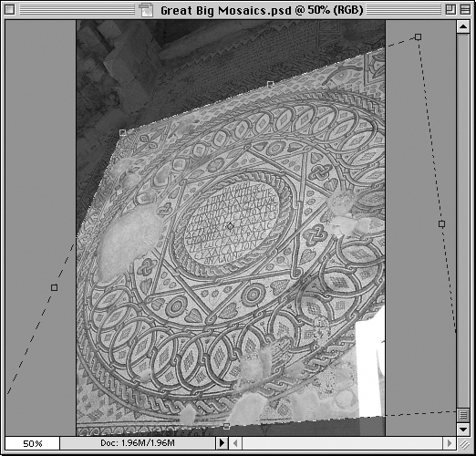Click the window resize grip corner
Screen dimensions: 476x456
click(463, 444)
